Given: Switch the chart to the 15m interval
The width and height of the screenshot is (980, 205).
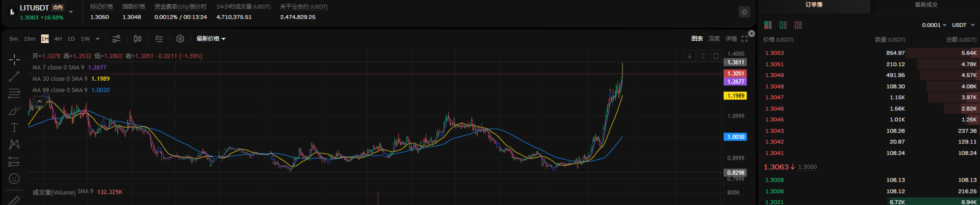Looking at the screenshot, I should click(30, 39).
